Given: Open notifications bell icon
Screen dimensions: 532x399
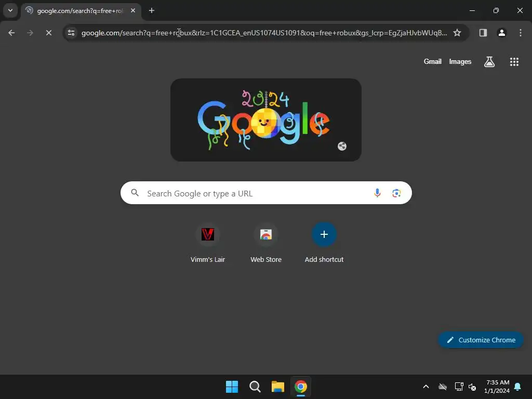Looking at the screenshot, I should click(x=518, y=387).
